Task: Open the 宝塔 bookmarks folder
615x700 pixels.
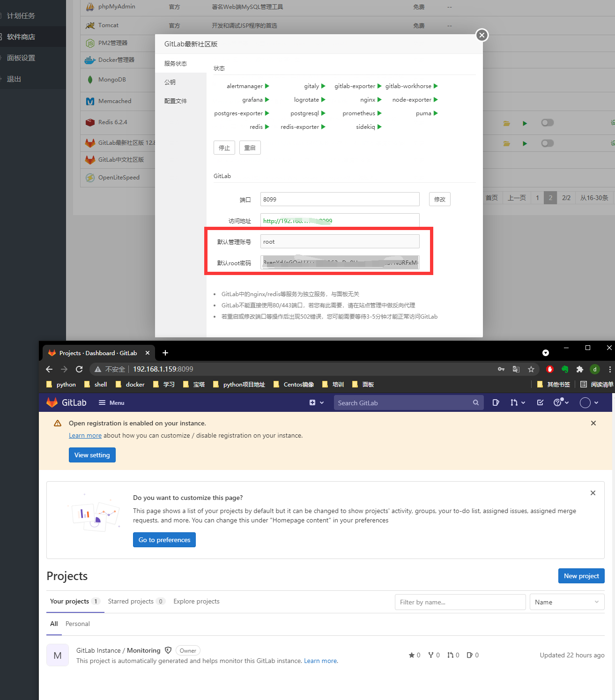Action: [194, 384]
